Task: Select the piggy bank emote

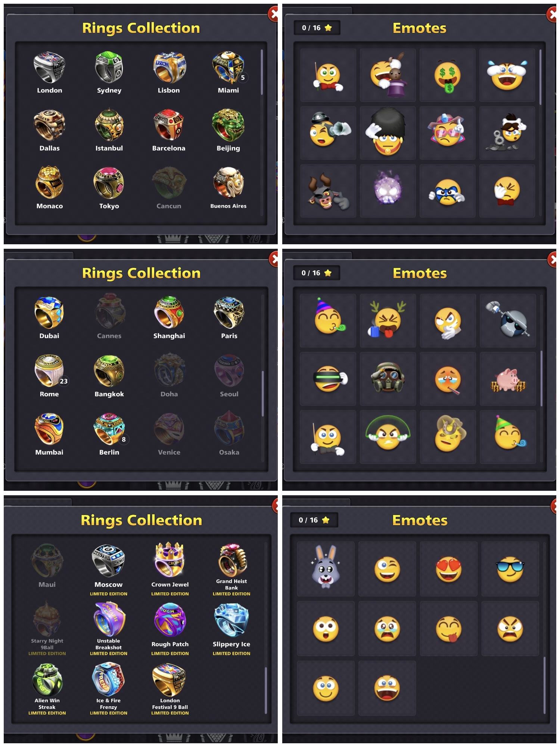Action: tap(508, 379)
